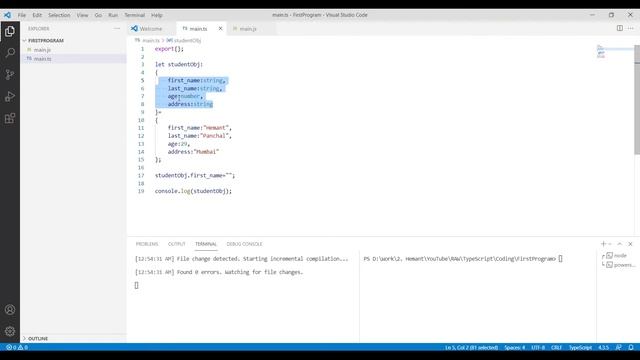Close the terminal panel
Screen dimensions: 640x360
[x=630, y=244]
